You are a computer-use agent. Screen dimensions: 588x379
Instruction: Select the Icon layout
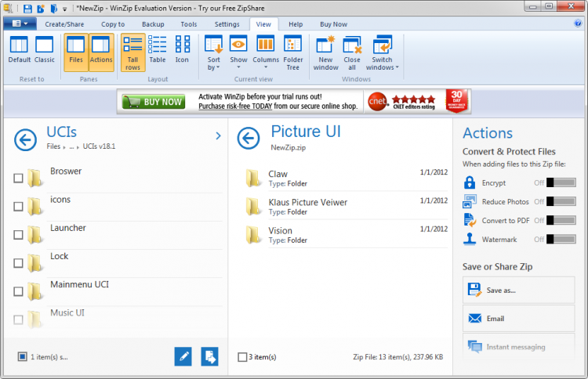click(x=182, y=49)
